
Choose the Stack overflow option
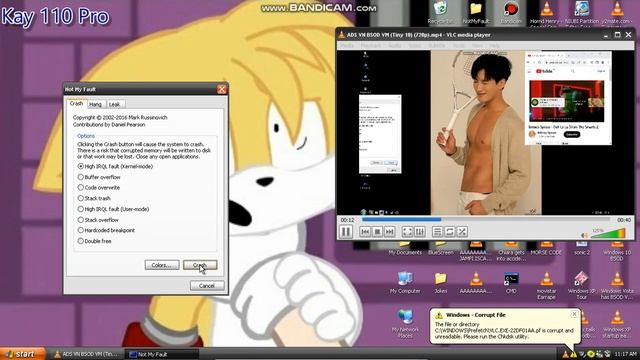click(x=80, y=220)
